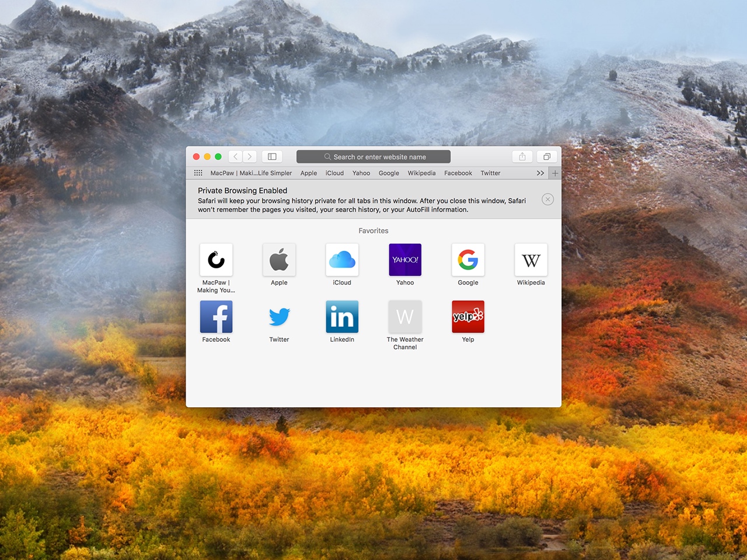Open the Yelp favorite
Viewport: 747px width, 560px height.
coord(467,316)
